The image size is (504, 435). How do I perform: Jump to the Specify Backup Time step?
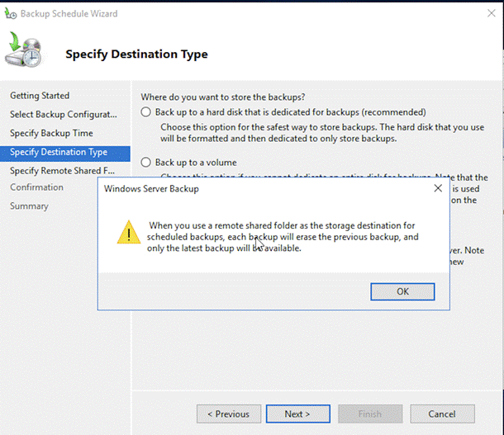(x=51, y=133)
